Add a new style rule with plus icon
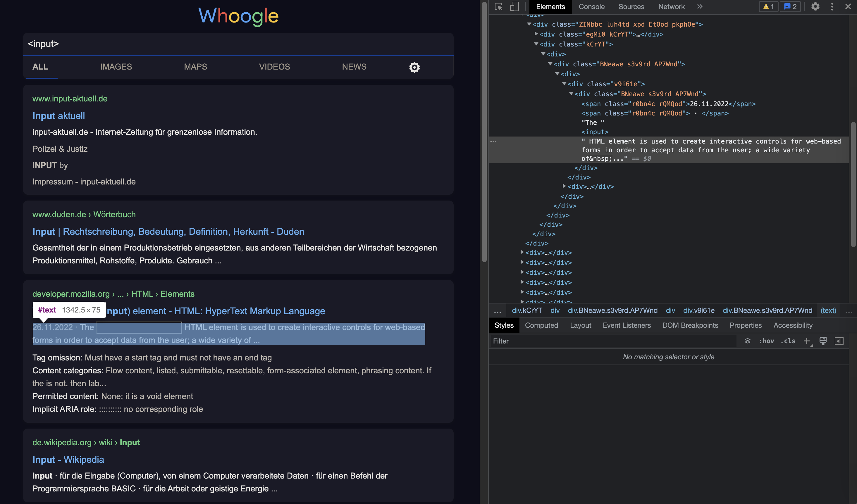The width and height of the screenshot is (857, 504). (x=808, y=341)
